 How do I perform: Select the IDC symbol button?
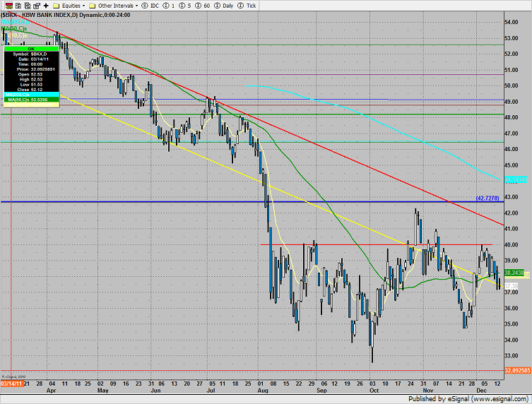(150, 6)
